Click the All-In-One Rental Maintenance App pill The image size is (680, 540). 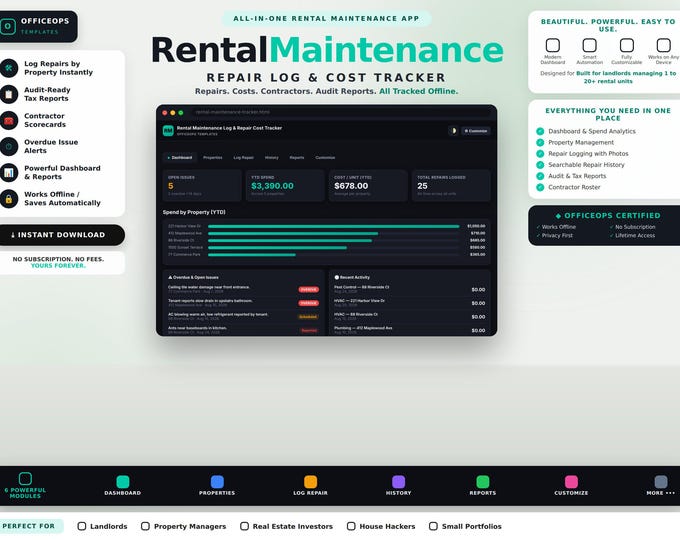coord(327,19)
